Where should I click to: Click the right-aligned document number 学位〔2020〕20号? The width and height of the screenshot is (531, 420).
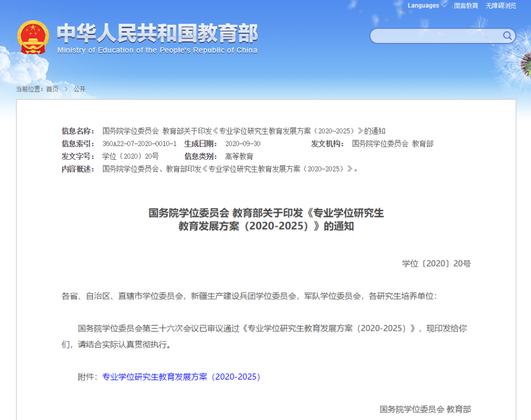pyautogui.click(x=436, y=263)
